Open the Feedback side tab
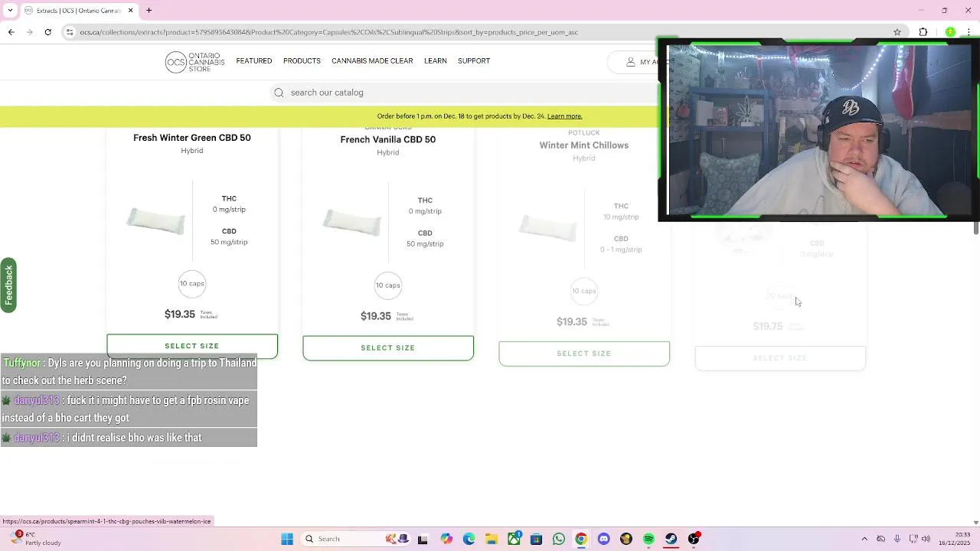Image resolution: width=980 pixels, height=551 pixels. coord(8,285)
